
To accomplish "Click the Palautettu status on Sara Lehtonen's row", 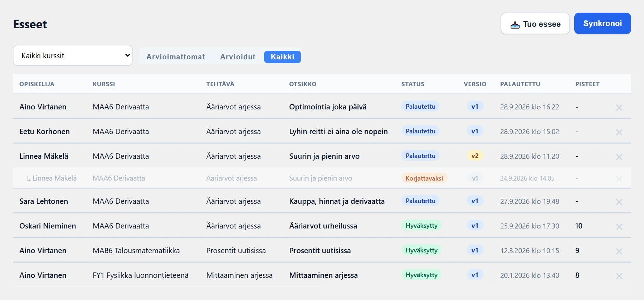I will [420, 201].
